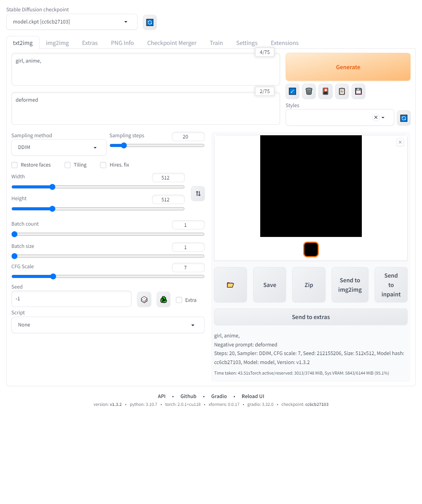Check the Hires. fix option
The image size is (422, 504).
pos(103,165)
